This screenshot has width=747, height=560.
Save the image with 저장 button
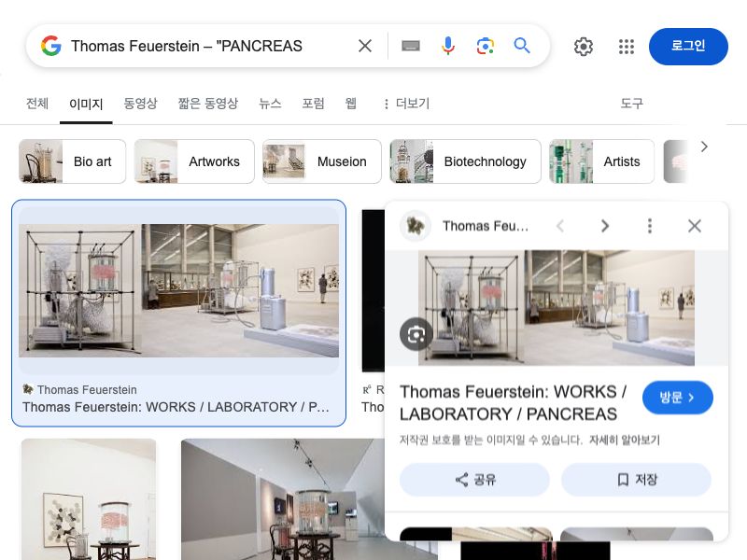click(x=636, y=480)
